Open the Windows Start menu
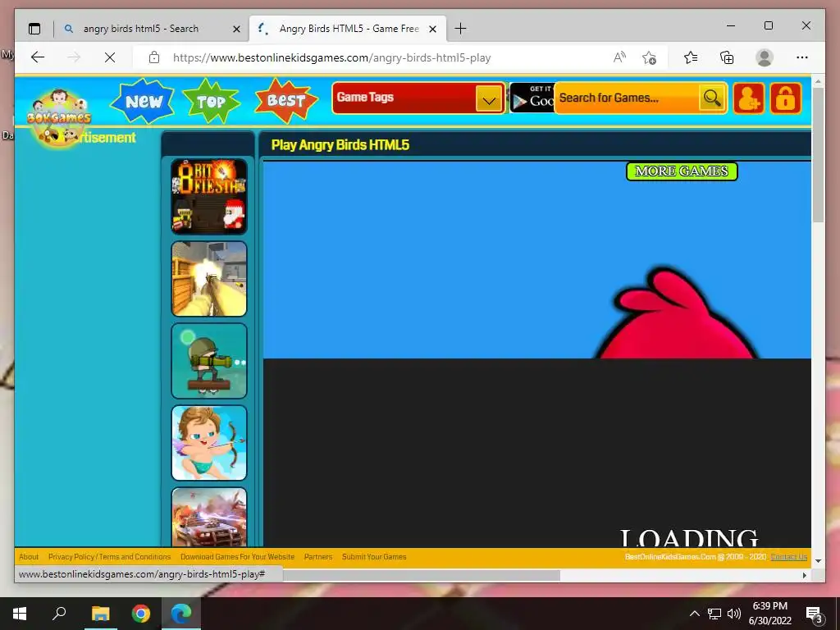The image size is (840, 630). (20, 614)
